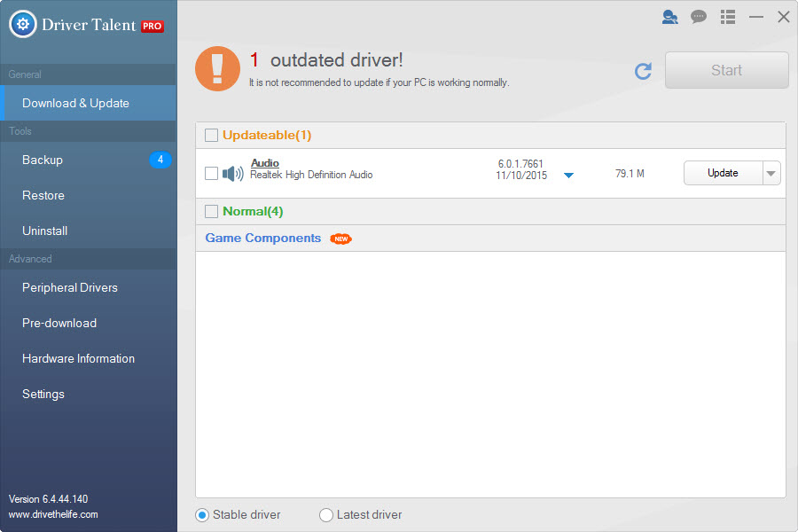Expand the Game Components section
This screenshot has height=532, width=798.
pos(263,239)
